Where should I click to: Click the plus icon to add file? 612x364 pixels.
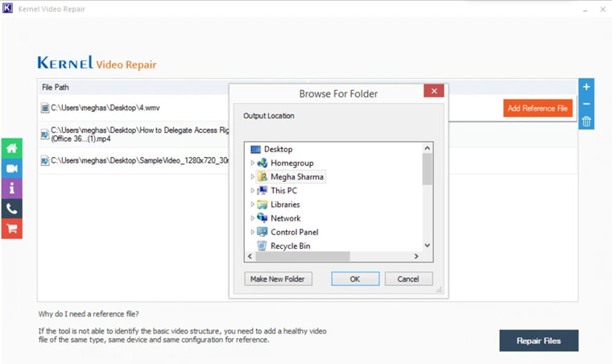[586, 87]
